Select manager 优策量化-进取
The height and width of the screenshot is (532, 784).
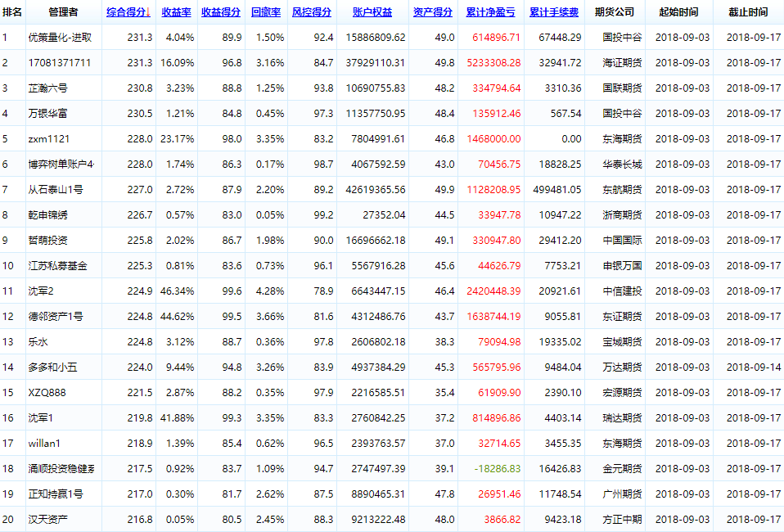pyautogui.click(x=60, y=38)
